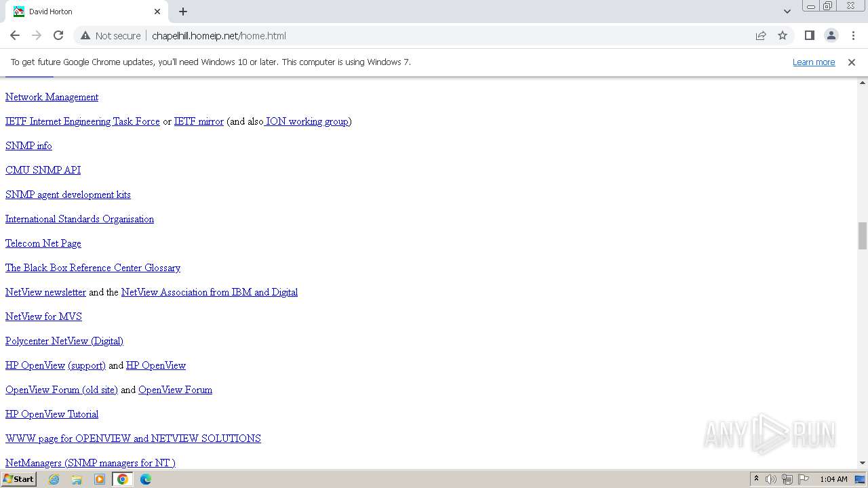
Task: Open WWW page for OPENVIEW and NETVIEW SOLUTIONS
Action: [133, 439]
